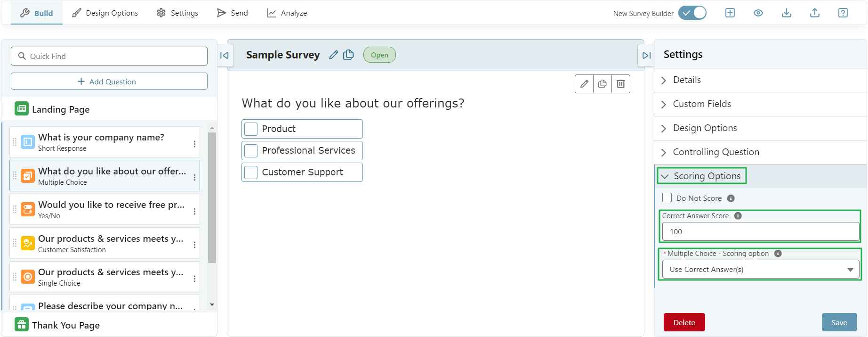This screenshot has width=868, height=337.
Task: Open kebab menu for Multiple Choice question
Action: coord(194,178)
